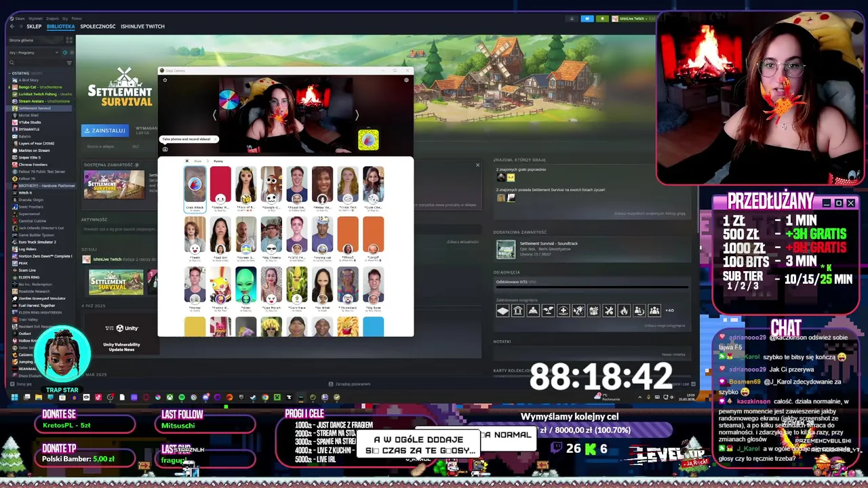Show next lens with right arrow
This screenshot has width=868, height=488.
(x=357, y=115)
